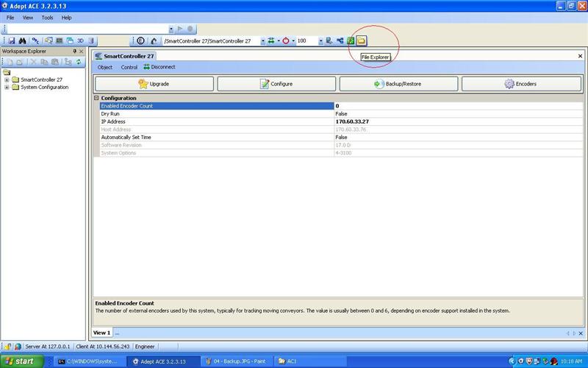Collapse the Configuration section
This screenshot has width=588, height=368.
coord(96,98)
